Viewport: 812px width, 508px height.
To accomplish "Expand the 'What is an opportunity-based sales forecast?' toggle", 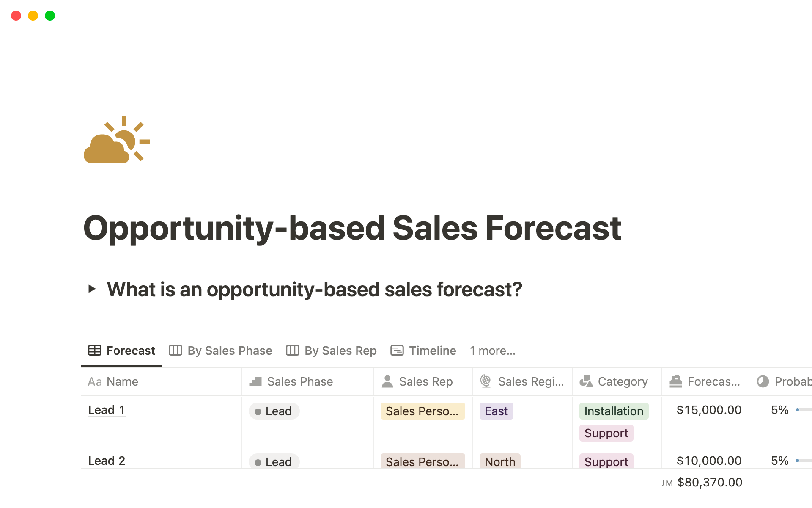I will pos(92,289).
